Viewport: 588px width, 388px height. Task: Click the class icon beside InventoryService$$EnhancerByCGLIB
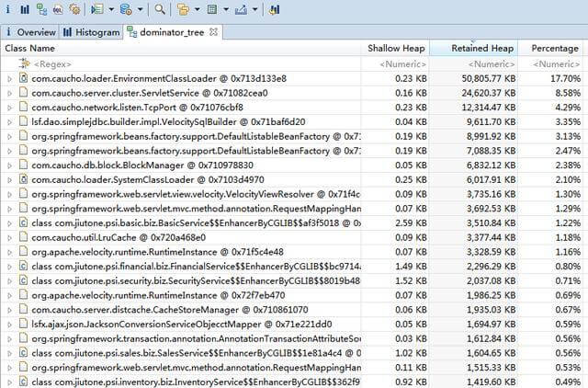(x=23, y=382)
